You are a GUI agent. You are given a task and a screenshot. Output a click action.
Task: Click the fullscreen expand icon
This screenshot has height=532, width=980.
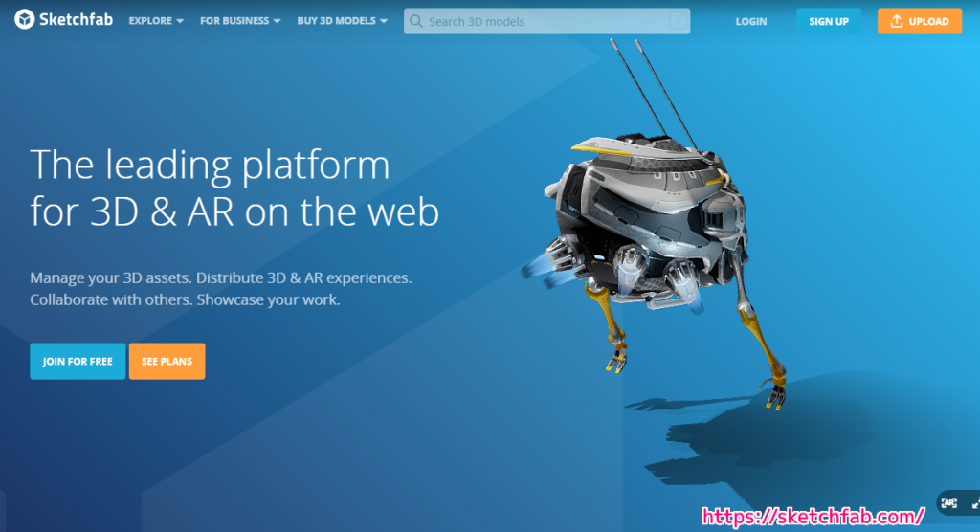click(975, 503)
